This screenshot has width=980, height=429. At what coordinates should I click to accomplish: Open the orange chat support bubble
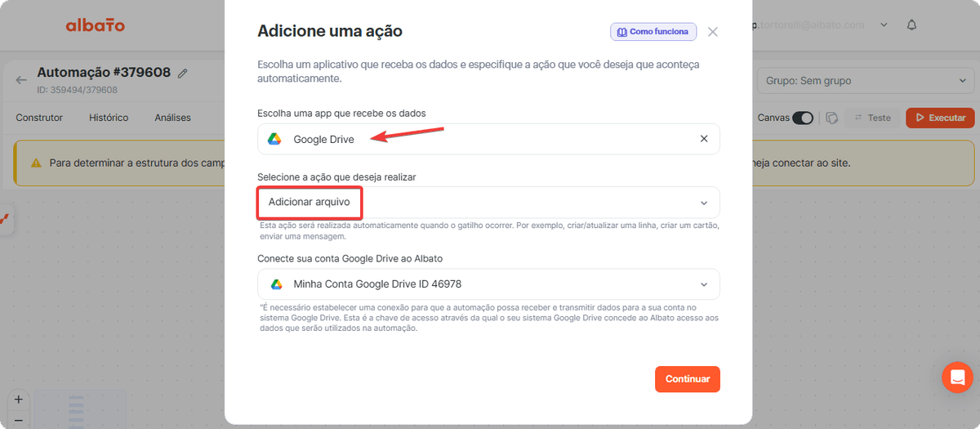(957, 378)
